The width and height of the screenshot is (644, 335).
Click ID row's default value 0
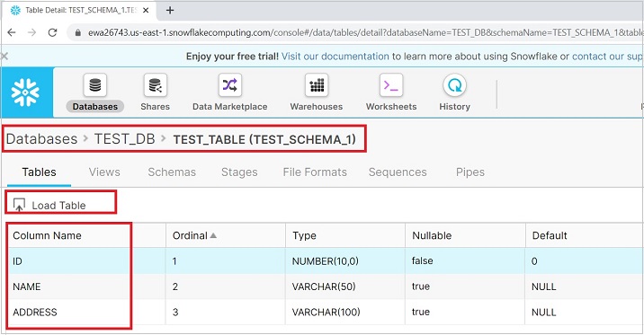[x=534, y=261]
